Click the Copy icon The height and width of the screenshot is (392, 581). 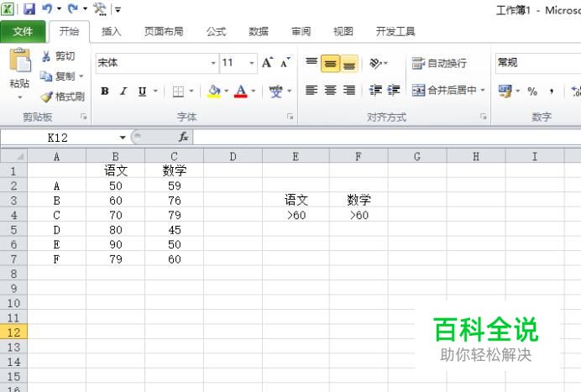pyautogui.click(x=46, y=76)
